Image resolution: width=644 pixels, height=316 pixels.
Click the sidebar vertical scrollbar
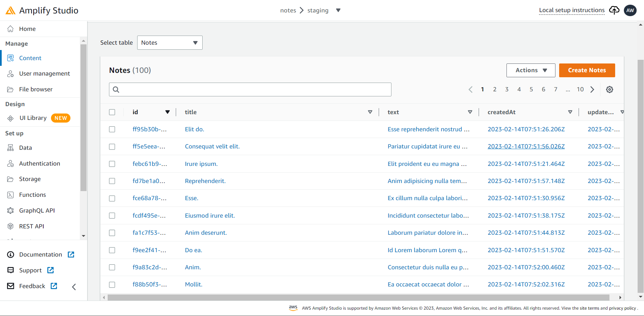tap(84, 118)
